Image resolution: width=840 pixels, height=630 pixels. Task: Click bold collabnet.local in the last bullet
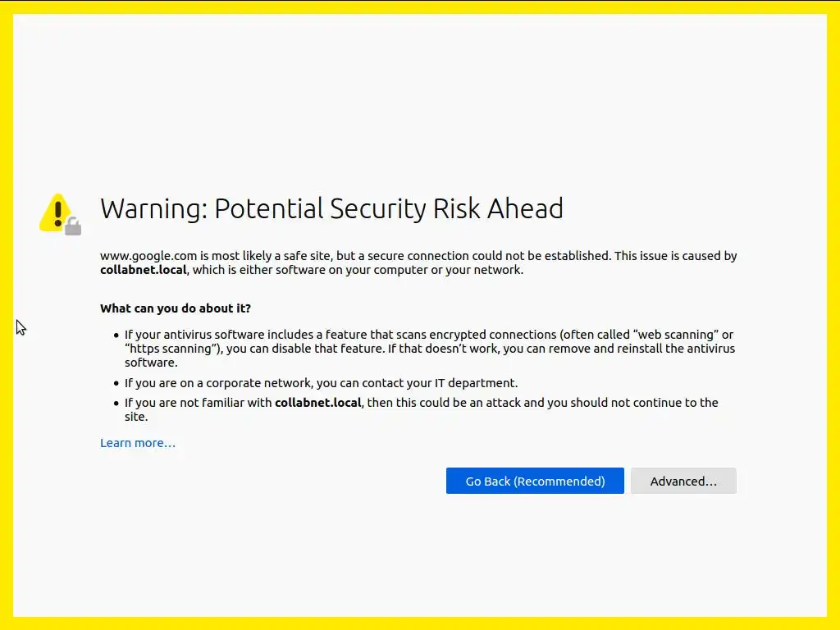pos(317,403)
